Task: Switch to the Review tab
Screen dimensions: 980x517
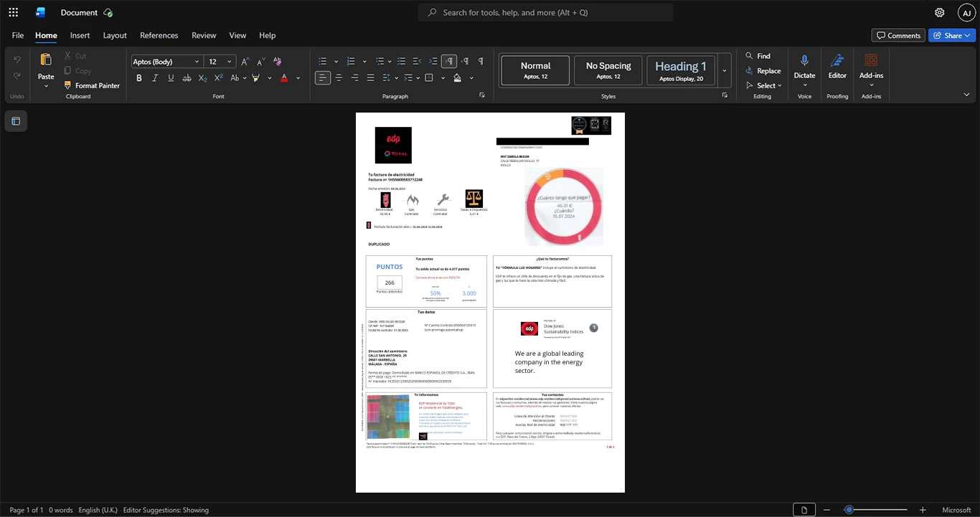Action: 204,35
